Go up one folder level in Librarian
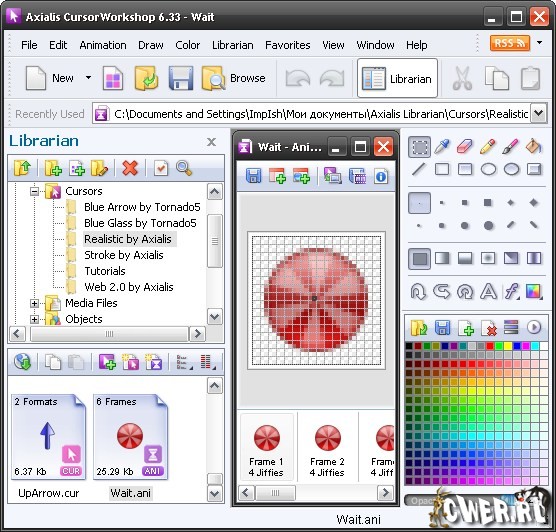Screen dimensions: 556x532 22,168
